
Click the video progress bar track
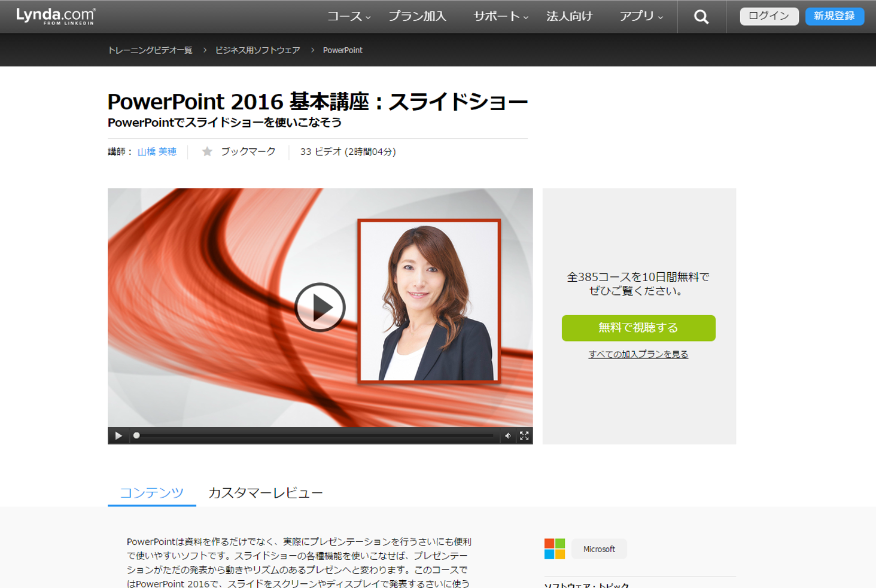click(315, 436)
